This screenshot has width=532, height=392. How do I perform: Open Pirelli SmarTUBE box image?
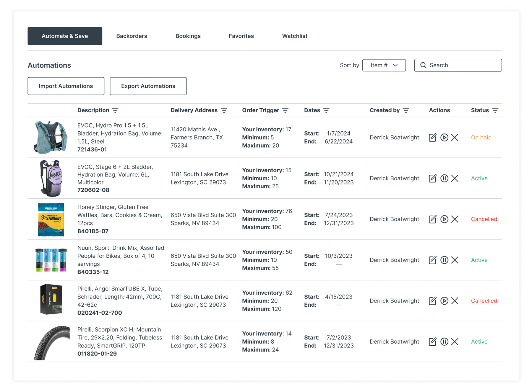(51, 299)
